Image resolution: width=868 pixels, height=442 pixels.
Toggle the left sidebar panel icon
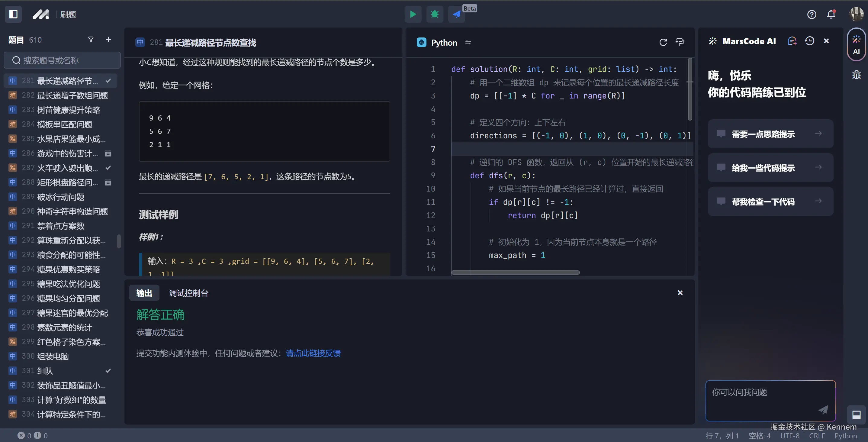click(x=13, y=14)
